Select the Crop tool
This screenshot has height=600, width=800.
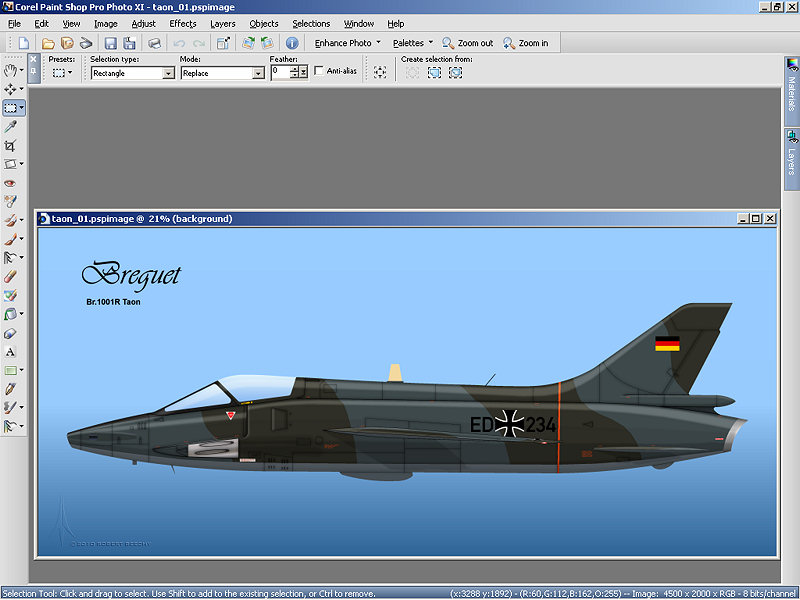pyautogui.click(x=10, y=145)
